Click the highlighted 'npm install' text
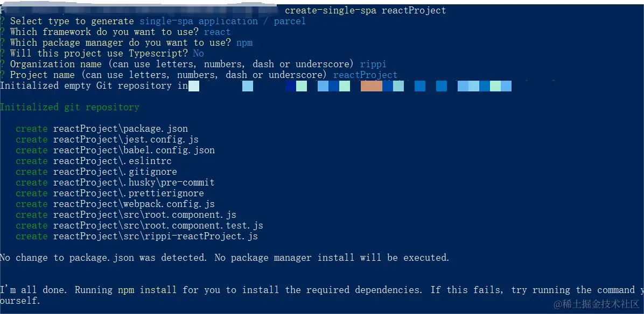Screen dimensions: 644x314 (148, 290)
